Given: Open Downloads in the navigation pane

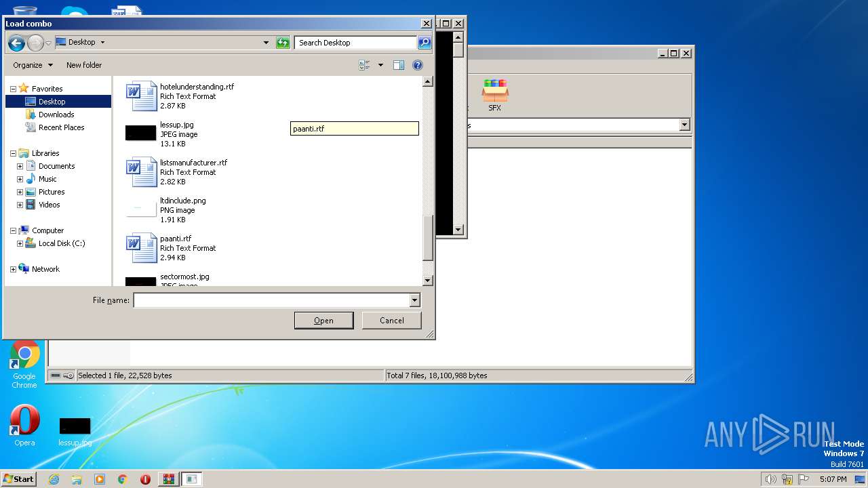Looking at the screenshot, I should tap(56, 115).
